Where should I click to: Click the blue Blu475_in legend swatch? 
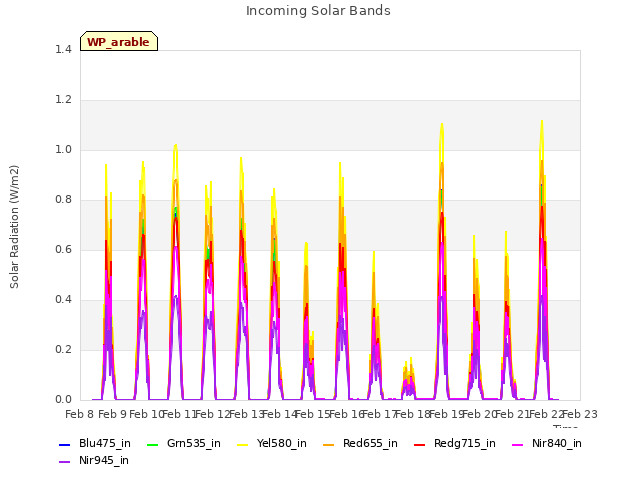coord(64,444)
